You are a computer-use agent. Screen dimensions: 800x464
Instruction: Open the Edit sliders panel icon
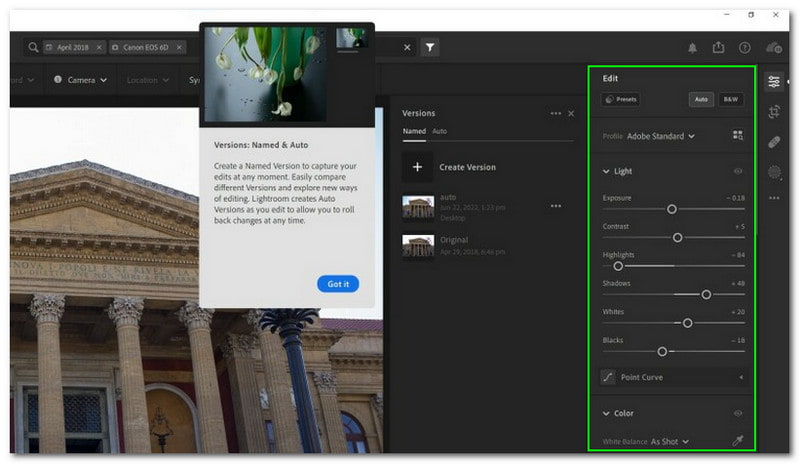(774, 82)
